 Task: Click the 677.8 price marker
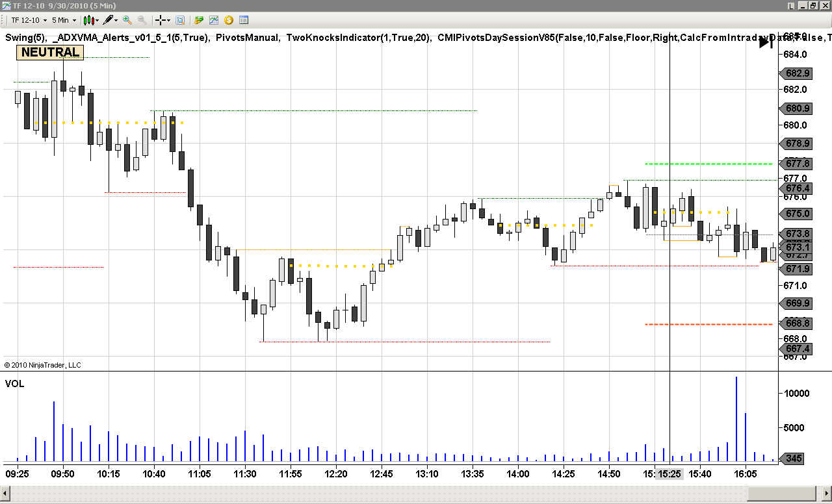pyautogui.click(x=797, y=163)
